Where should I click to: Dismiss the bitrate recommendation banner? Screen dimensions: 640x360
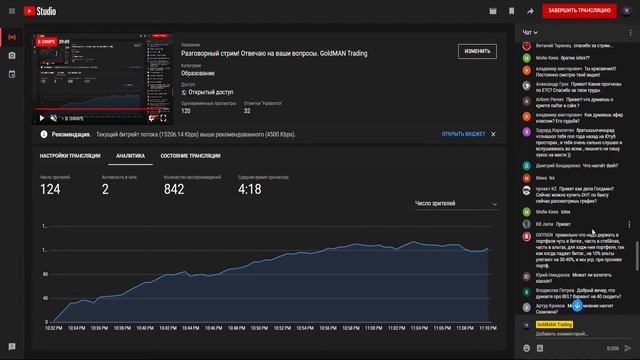click(493, 134)
